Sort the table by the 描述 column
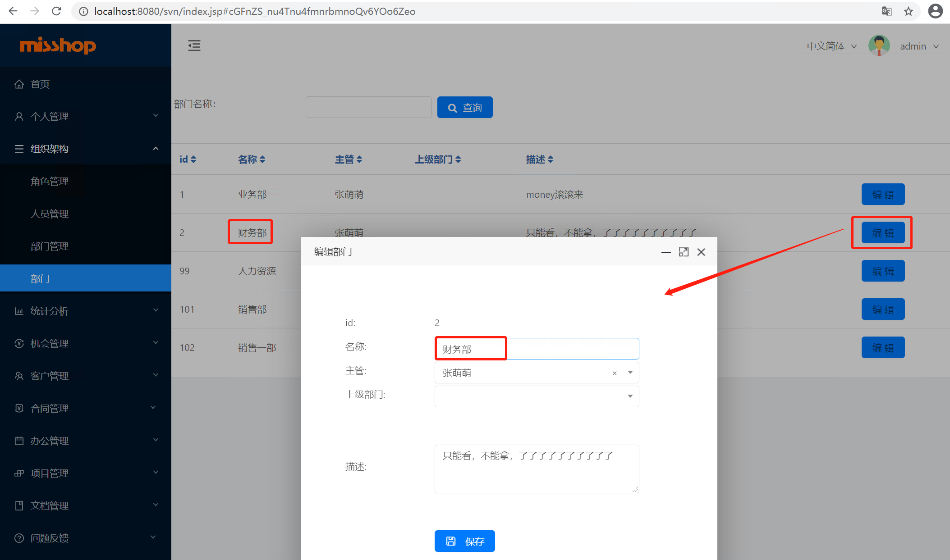 pyautogui.click(x=539, y=159)
